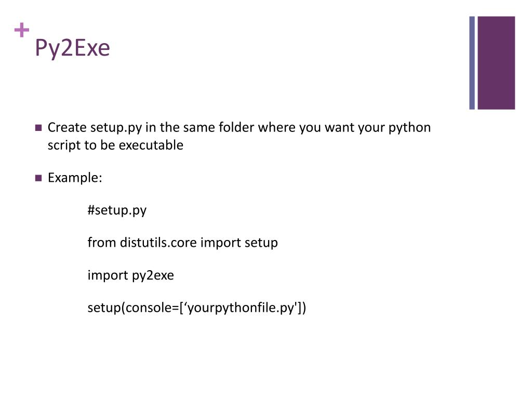The image size is (532, 399).
Task: Click the word 'executable'
Action: click(151, 145)
